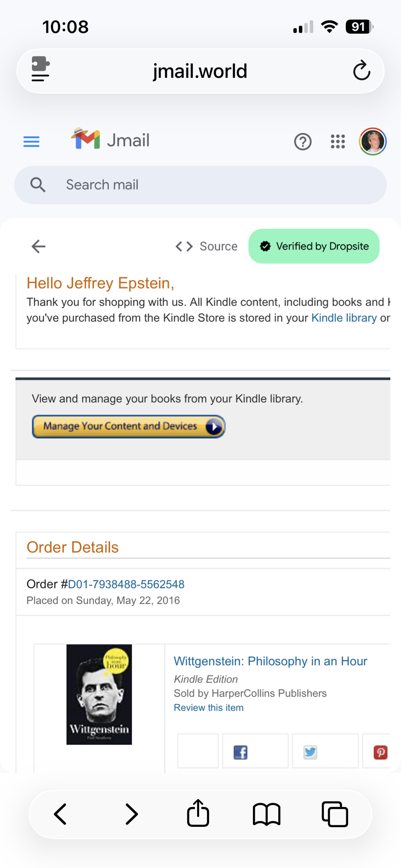The image size is (401, 868).
Task: Open the hamburger main menu
Action: [31, 141]
